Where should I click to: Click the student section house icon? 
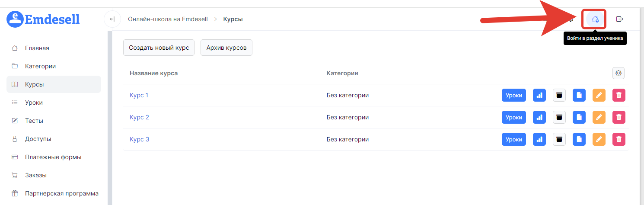595,19
